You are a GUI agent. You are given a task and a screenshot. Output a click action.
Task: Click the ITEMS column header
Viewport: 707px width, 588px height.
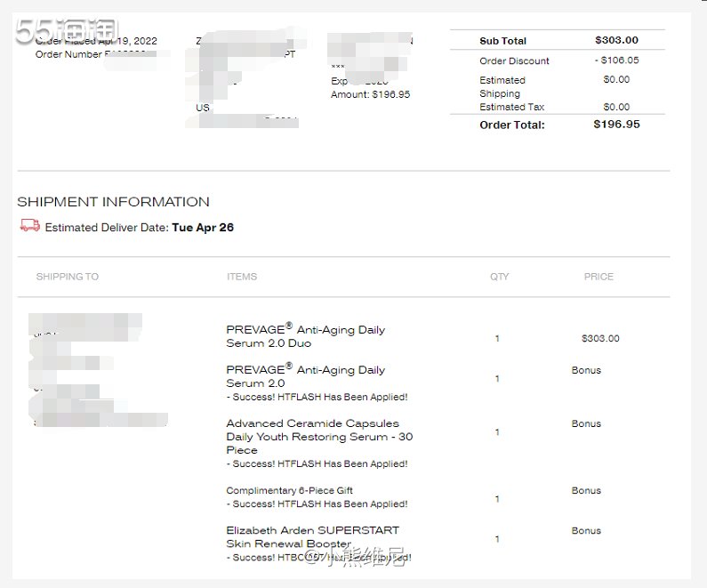[242, 277]
